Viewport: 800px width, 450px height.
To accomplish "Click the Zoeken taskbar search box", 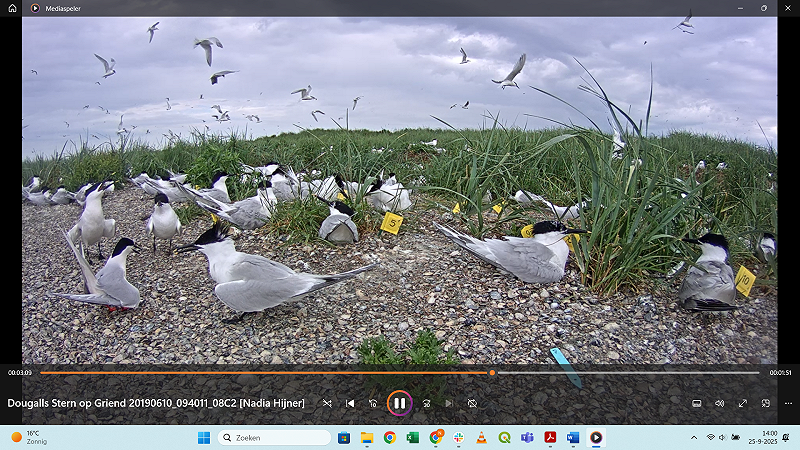I will pyautogui.click(x=274, y=437).
